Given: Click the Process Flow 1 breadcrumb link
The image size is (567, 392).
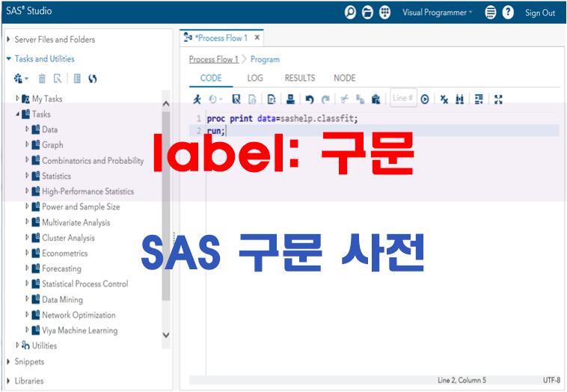Looking at the screenshot, I should (x=214, y=59).
